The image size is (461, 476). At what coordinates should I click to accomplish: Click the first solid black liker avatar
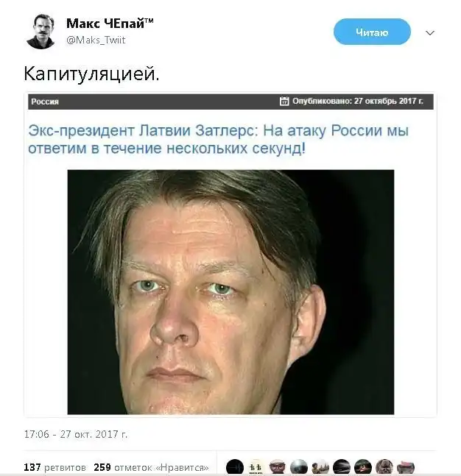pos(235,467)
